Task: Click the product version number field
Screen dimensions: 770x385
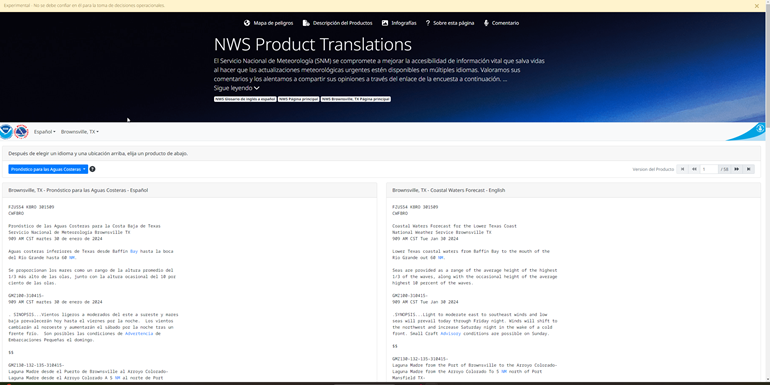Action: click(709, 169)
